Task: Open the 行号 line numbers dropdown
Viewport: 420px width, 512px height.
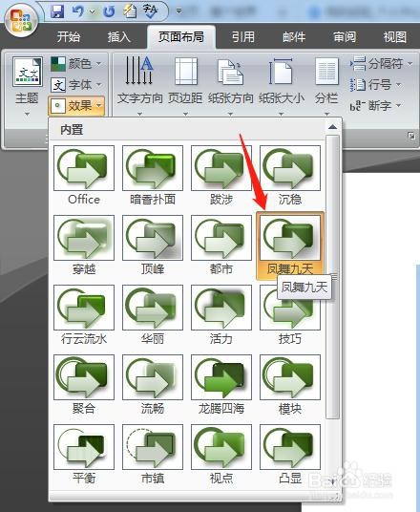Action: coord(376,85)
